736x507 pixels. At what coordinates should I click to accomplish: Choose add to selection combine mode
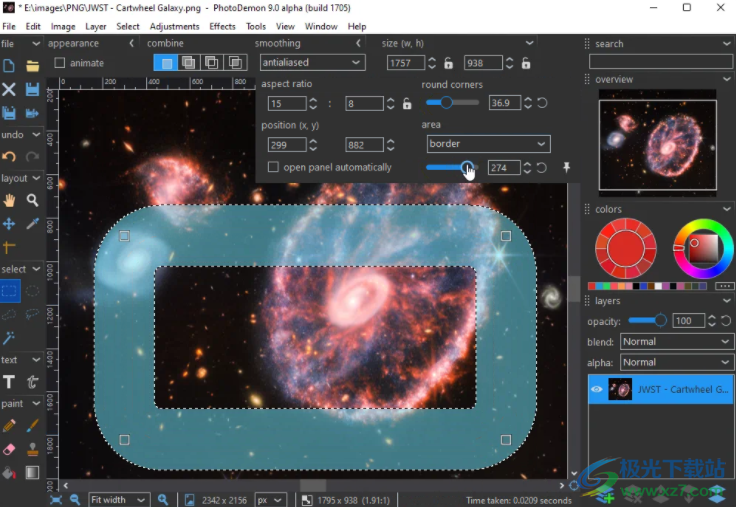tap(189, 62)
